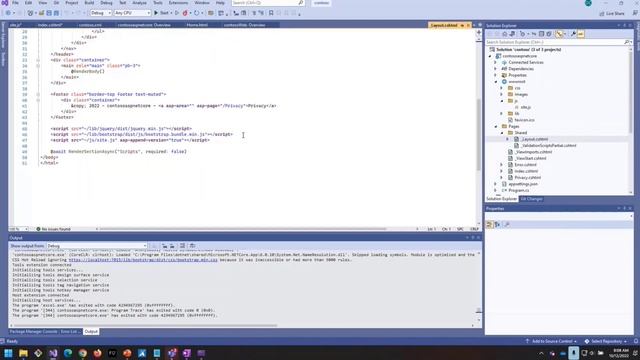Image resolution: width=640 pixels, height=360 pixels.
Task: Open the Build menu
Action: point(89,3)
